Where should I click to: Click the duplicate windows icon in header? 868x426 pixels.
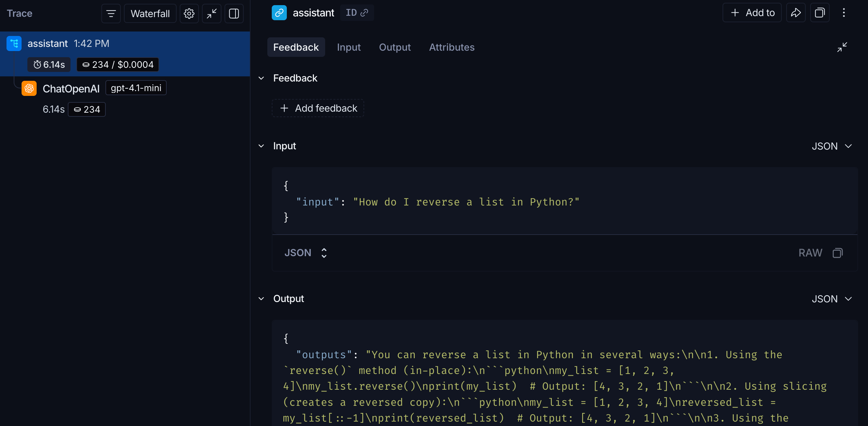[x=820, y=13]
